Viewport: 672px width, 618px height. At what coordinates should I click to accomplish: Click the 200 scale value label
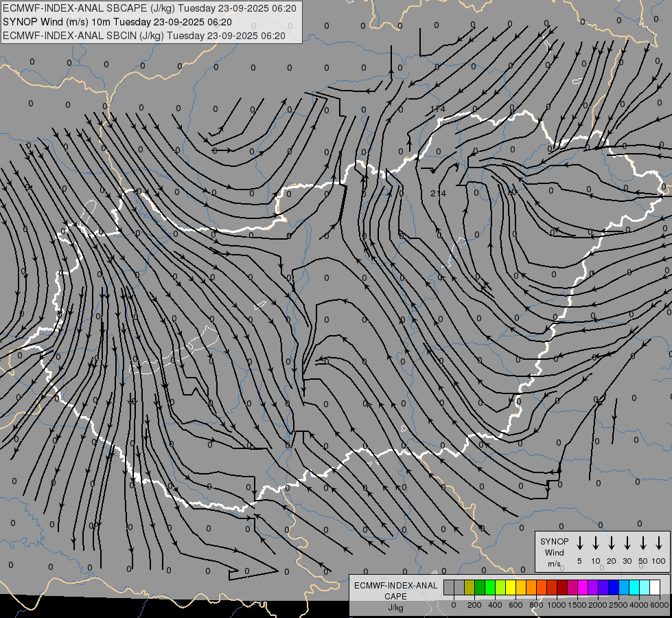pyautogui.click(x=474, y=605)
